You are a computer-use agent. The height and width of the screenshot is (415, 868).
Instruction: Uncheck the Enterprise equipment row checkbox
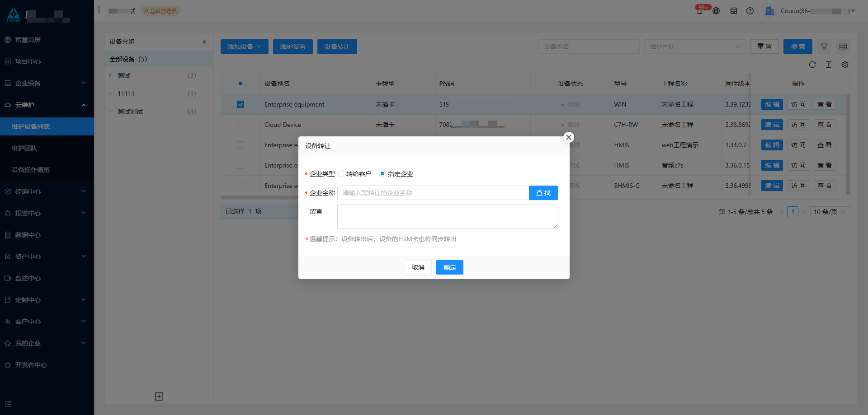coord(241,104)
